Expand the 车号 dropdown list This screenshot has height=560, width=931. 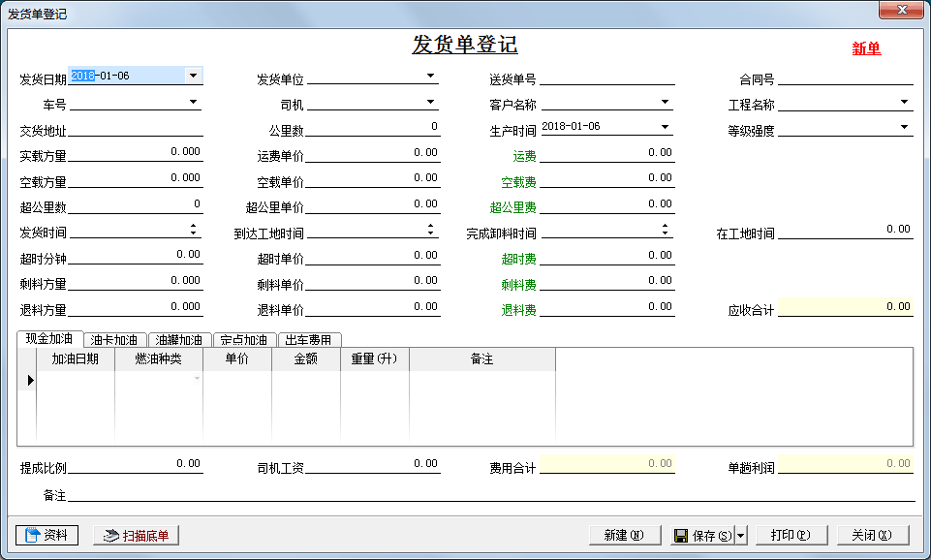click(x=193, y=102)
